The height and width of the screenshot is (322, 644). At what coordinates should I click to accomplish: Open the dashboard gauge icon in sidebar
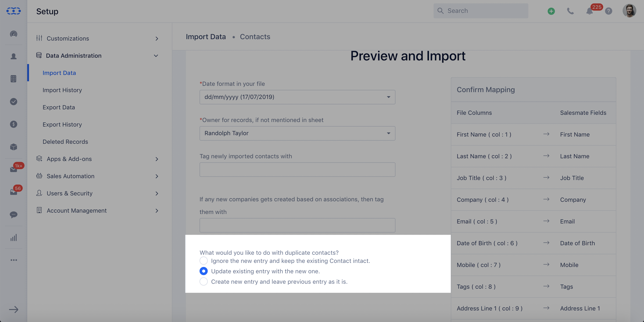pos(13,34)
